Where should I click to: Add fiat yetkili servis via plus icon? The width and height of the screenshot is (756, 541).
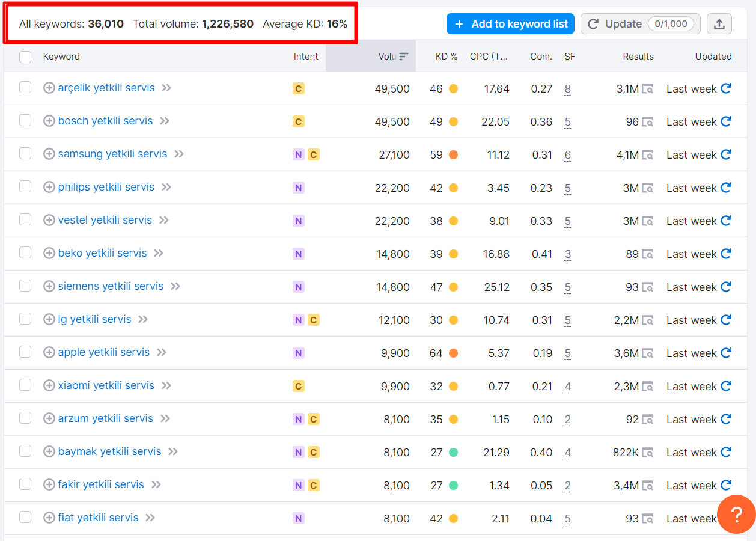49,518
